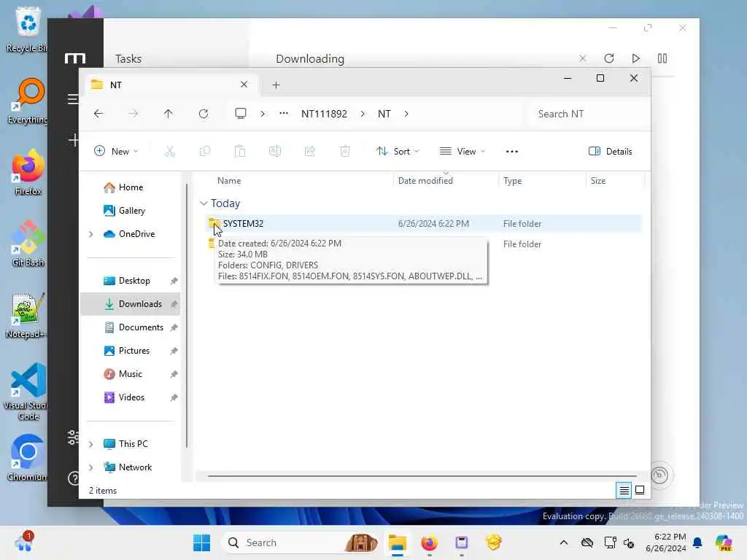Image resolution: width=747 pixels, height=560 pixels.
Task: Sort by Date modified column header
Action: pos(446,181)
